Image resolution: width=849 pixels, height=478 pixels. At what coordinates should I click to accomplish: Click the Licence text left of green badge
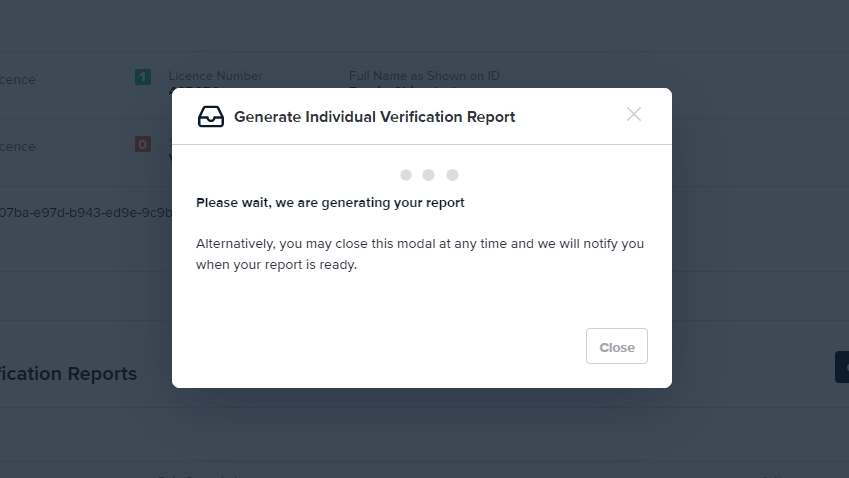pyautogui.click(x=17, y=79)
